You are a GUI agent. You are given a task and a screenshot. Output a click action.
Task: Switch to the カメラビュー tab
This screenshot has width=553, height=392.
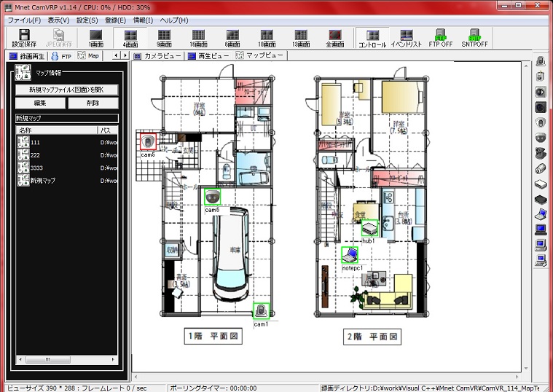157,56
